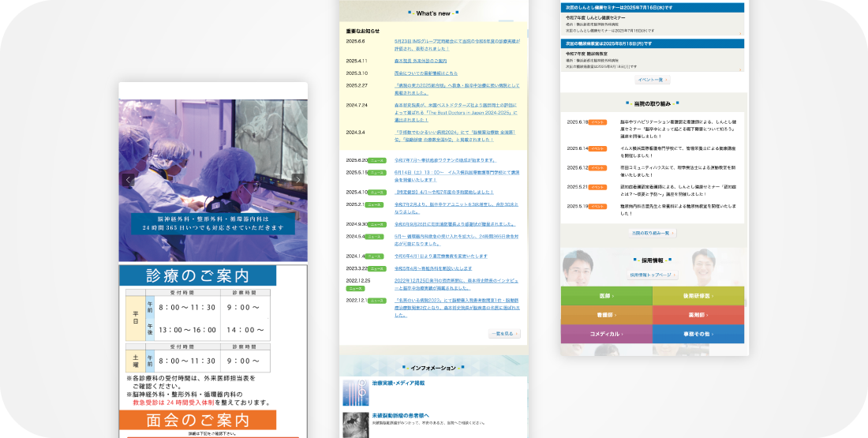Advance hero slider with right arrow
The height and width of the screenshot is (438, 868).
297,180
